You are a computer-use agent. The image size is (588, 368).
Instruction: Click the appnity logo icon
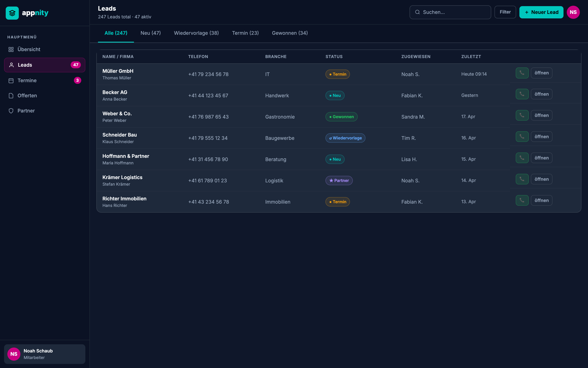tap(12, 13)
